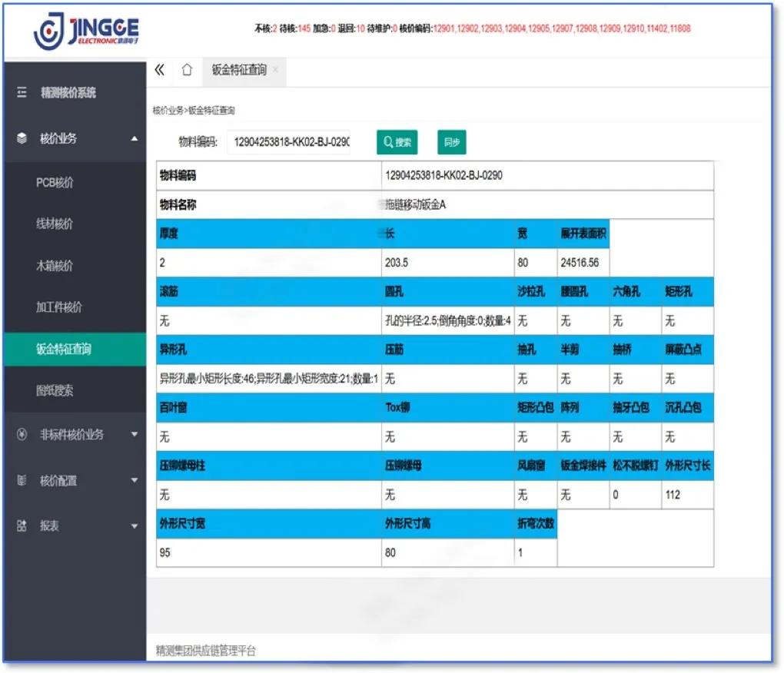Open 图纸搜索 in the sidebar

55,391
